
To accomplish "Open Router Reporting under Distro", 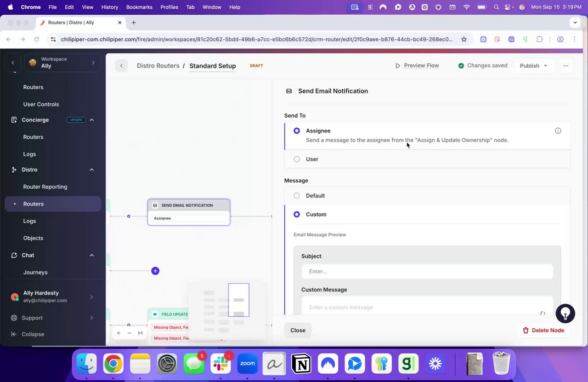I will pyautogui.click(x=45, y=187).
